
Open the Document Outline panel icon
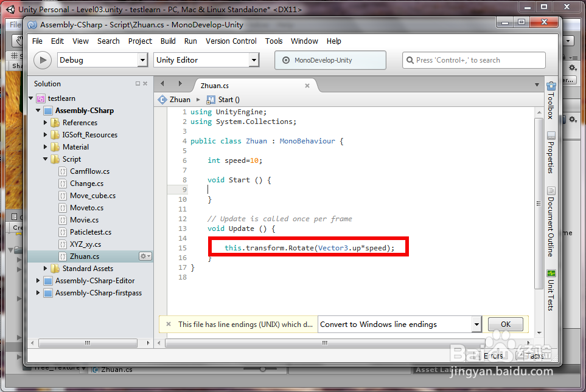click(551, 191)
